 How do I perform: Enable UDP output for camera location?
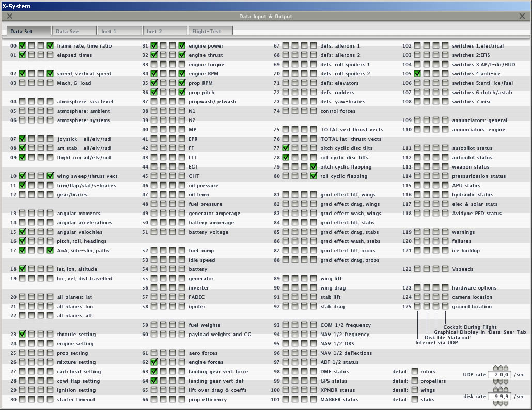click(417, 297)
